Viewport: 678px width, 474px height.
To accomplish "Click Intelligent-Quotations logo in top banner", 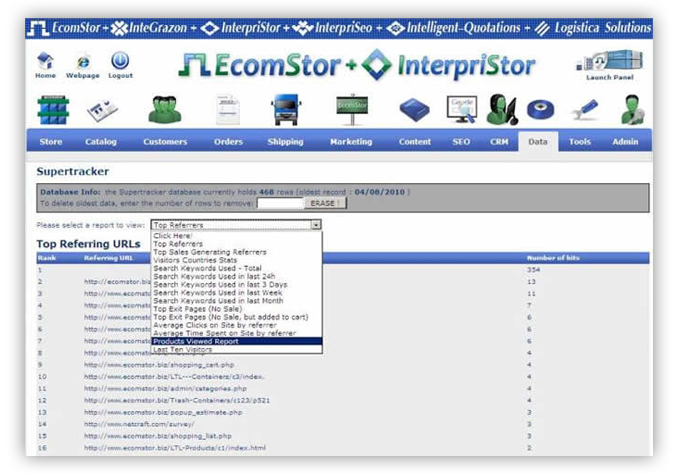I will [x=453, y=28].
